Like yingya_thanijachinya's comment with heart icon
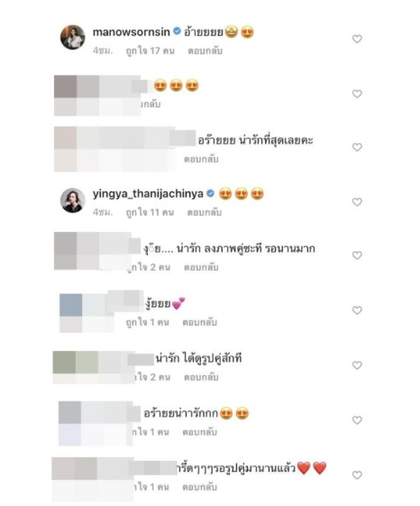This screenshot has height=506, width=420. pos(357,202)
